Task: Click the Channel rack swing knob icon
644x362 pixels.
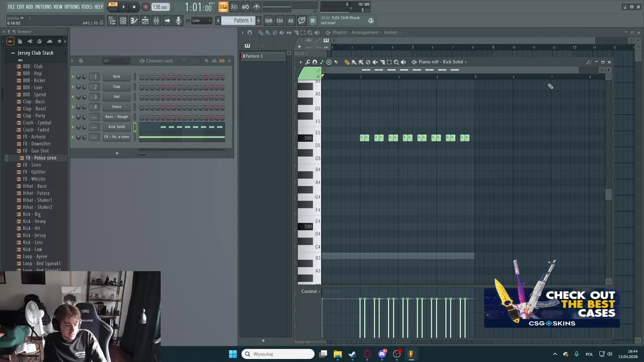Action: (x=184, y=61)
